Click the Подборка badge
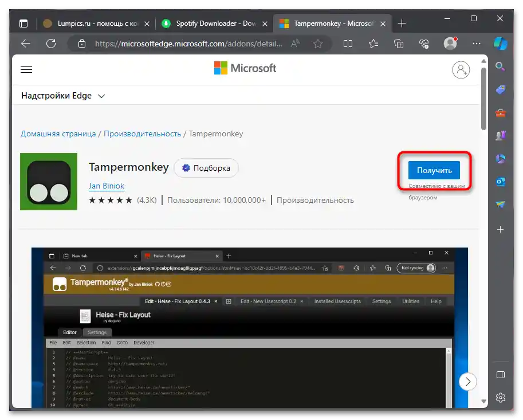The image size is (523, 420). point(206,168)
